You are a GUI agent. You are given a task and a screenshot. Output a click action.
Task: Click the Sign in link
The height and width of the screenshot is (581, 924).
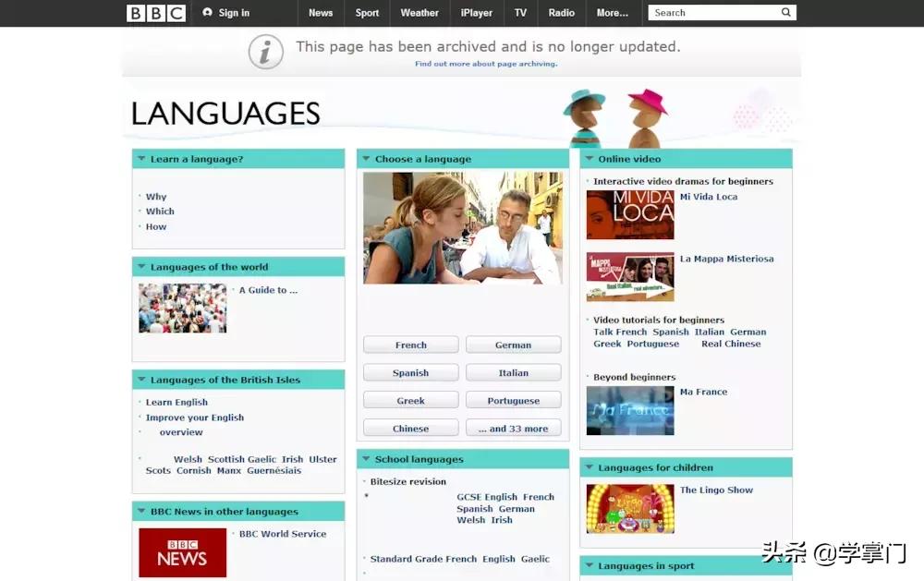click(x=234, y=12)
